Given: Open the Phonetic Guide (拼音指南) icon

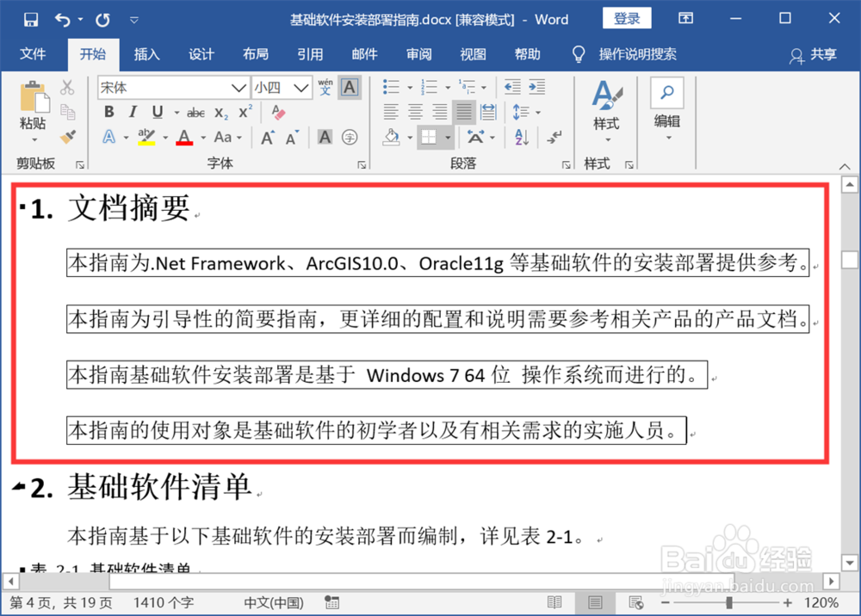Looking at the screenshot, I should [325, 87].
